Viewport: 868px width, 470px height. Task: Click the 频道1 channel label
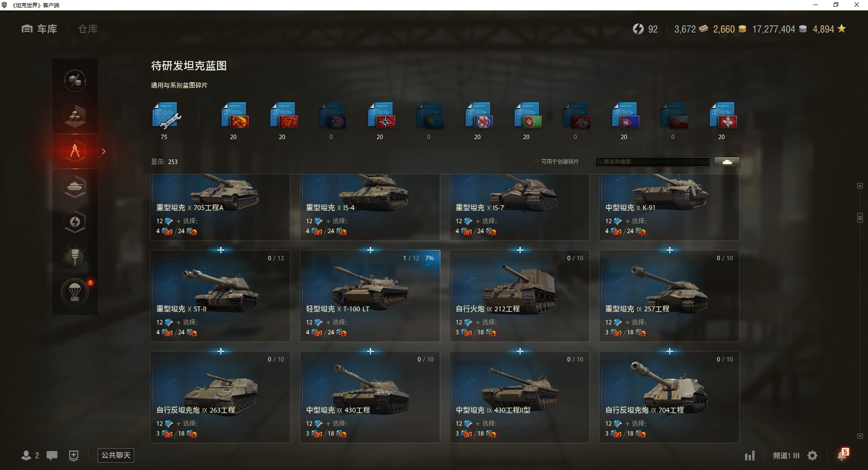coord(781,456)
